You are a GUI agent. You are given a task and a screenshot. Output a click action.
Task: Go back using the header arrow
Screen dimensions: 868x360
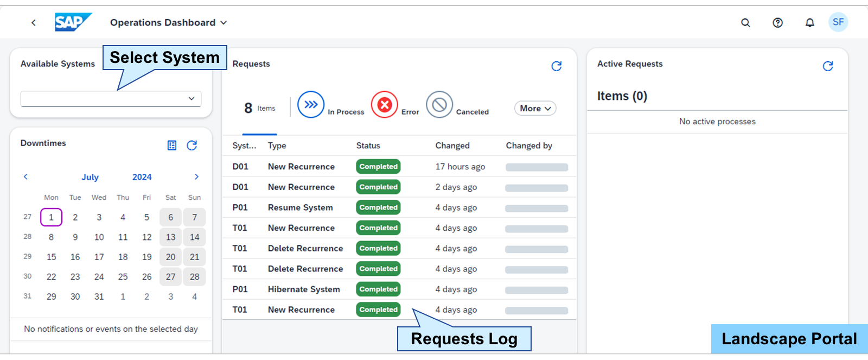[34, 23]
